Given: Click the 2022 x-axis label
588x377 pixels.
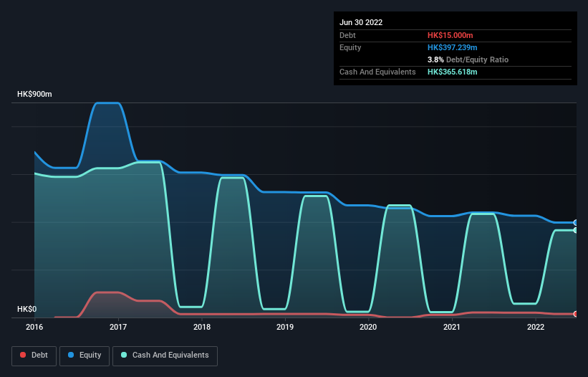Looking at the screenshot, I should coord(536,327).
